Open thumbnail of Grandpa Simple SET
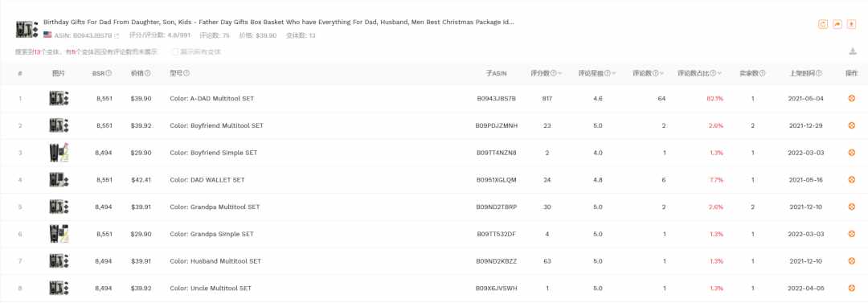 (x=58, y=234)
